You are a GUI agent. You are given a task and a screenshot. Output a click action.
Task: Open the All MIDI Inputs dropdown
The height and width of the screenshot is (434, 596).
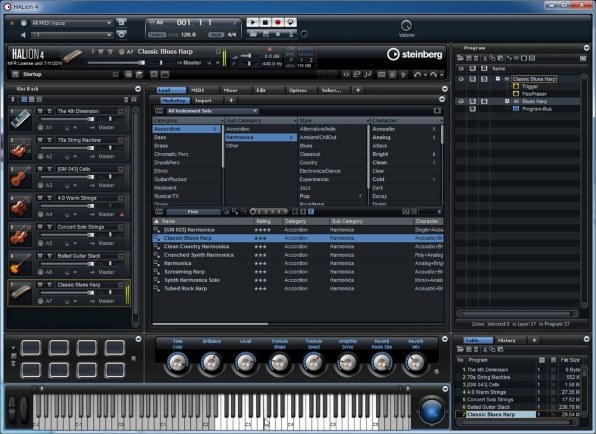tap(71, 23)
